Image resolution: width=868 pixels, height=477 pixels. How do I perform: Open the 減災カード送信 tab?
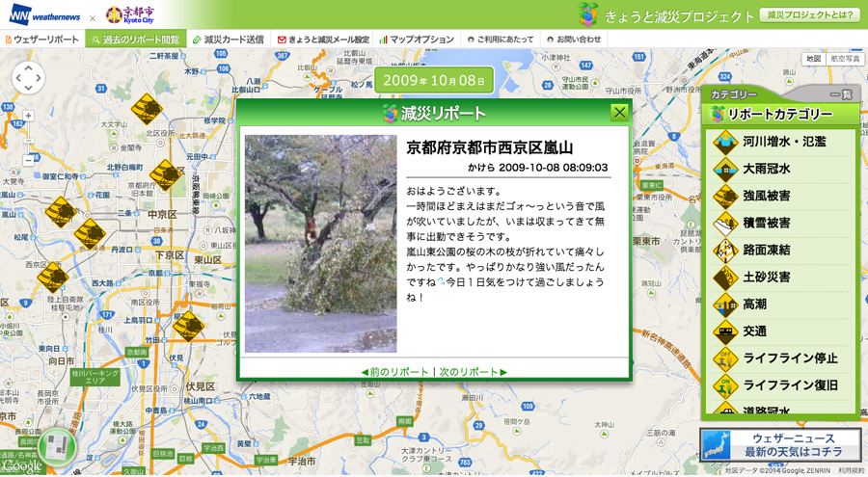[228, 40]
